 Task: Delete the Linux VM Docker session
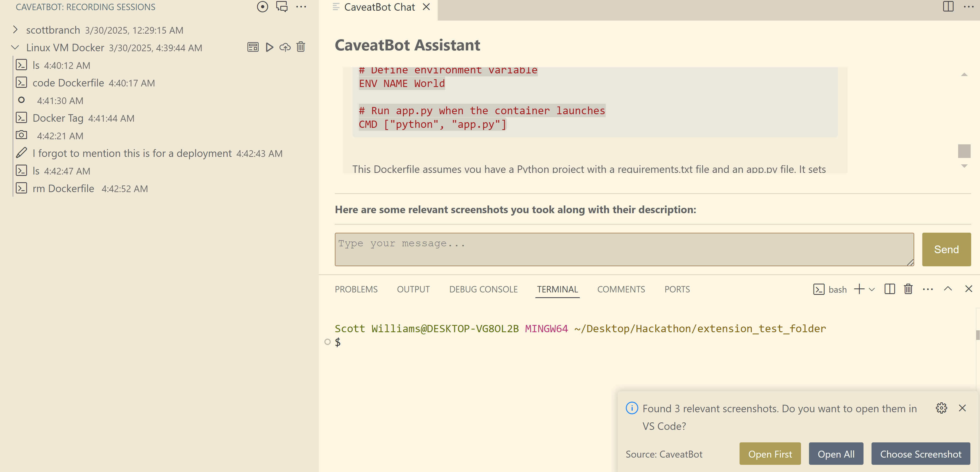[x=301, y=47]
